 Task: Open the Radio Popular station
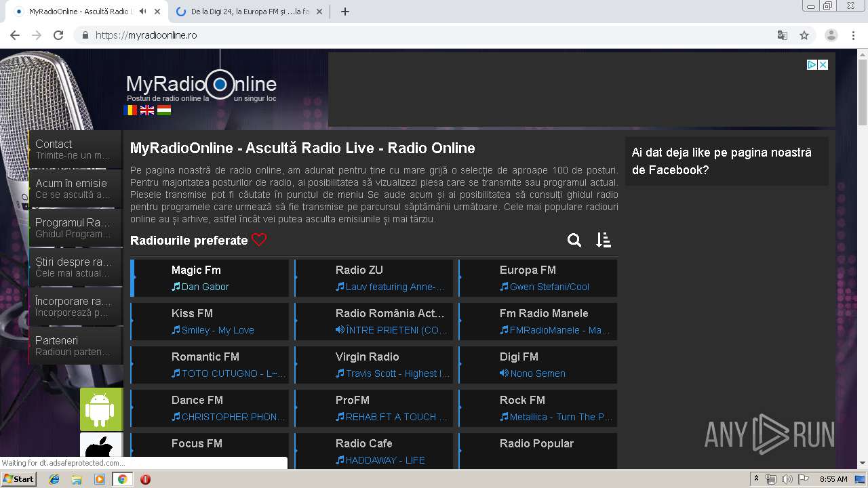click(x=538, y=451)
